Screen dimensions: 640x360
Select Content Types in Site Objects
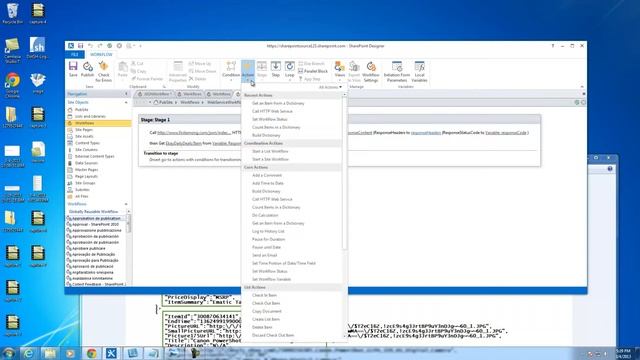click(x=87, y=143)
